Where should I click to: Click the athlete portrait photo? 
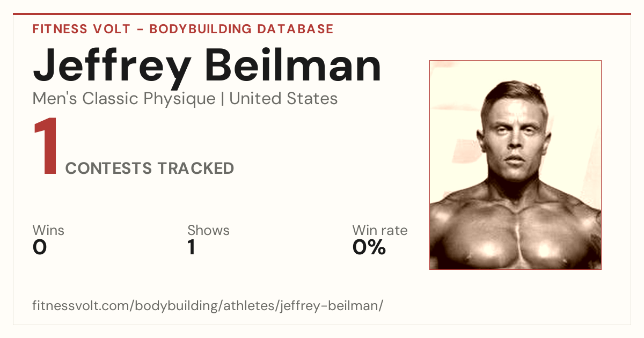[515, 165]
